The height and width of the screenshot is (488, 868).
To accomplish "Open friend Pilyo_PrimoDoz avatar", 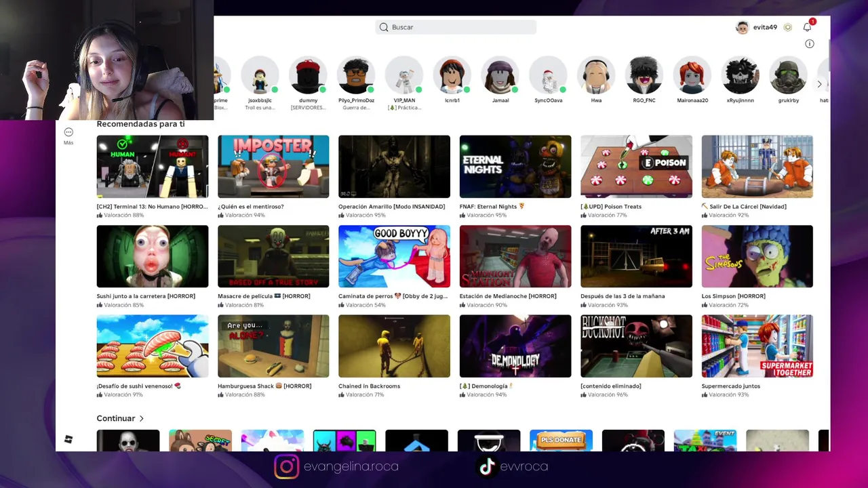I will (x=356, y=75).
